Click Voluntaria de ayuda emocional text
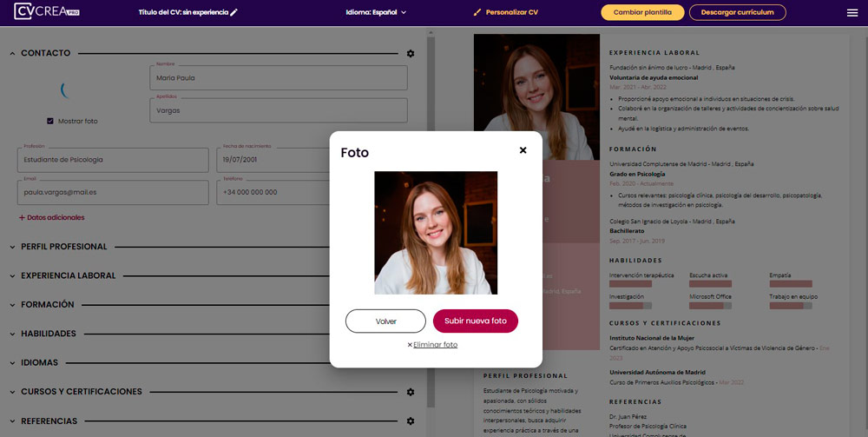 coord(654,77)
